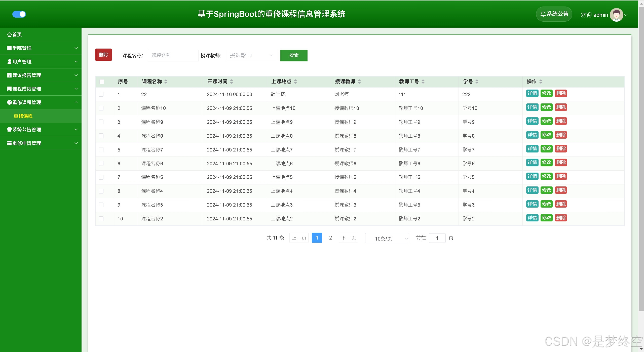Image resolution: width=644 pixels, height=352 pixels.
Task: Click the 学院管理 grid icon
Action: tap(10, 48)
